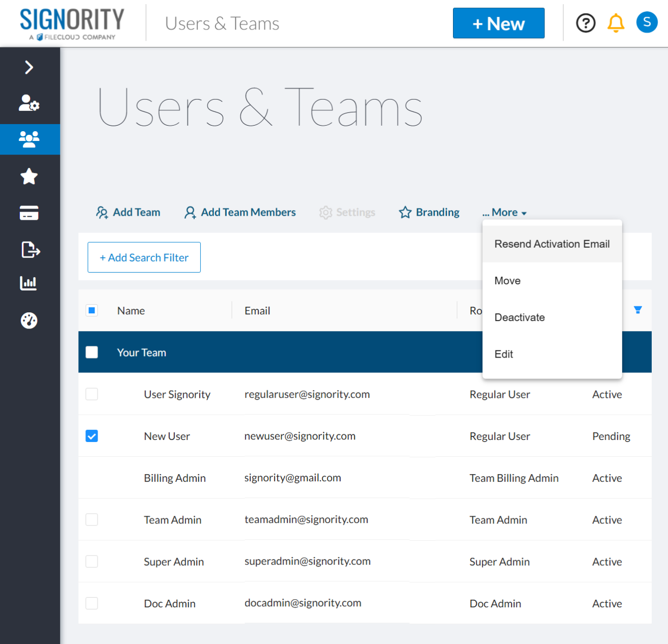The width and height of the screenshot is (668, 644).
Task: Choose Edit from the More menu
Action: [552, 354]
